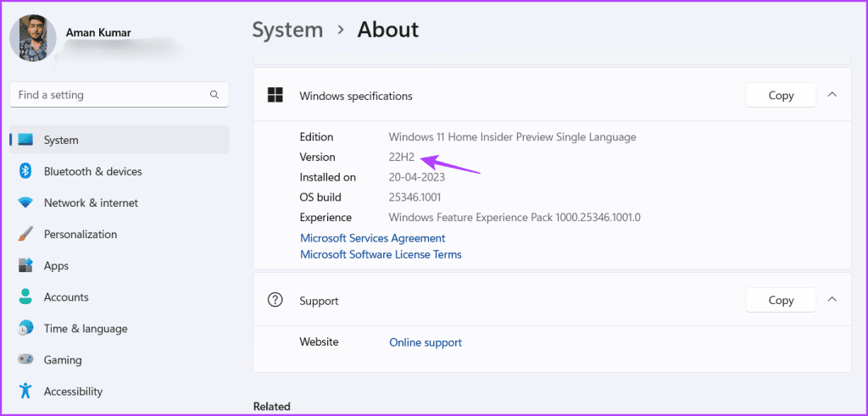Click the installed date 20-04-2023
The width and height of the screenshot is (868, 416).
tap(417, 178)
